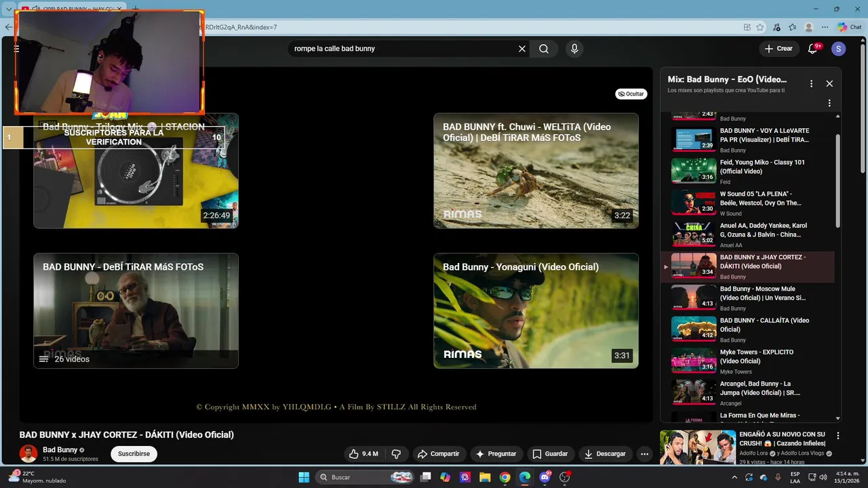This screenshot has height=488, width=868.
Task: Start voice search with the microphone
Action: (x=574, y=49)
